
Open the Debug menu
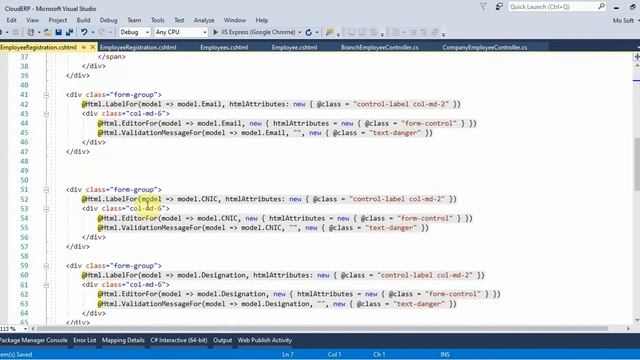pos(108,20)
